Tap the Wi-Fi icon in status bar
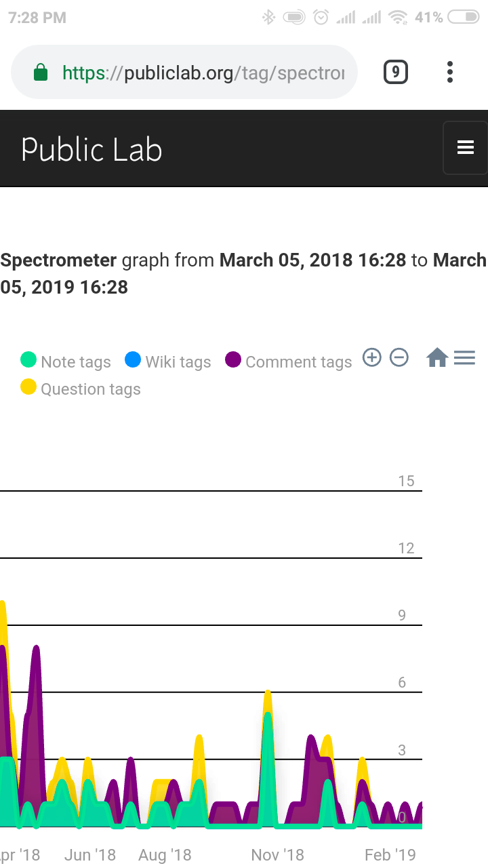 tap(398, 18)
